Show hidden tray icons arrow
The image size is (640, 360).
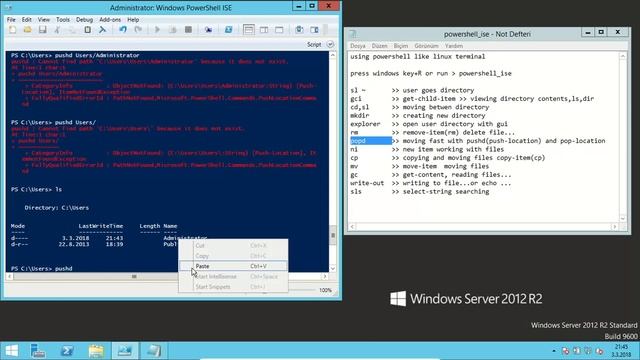click(x=554, y=351)
